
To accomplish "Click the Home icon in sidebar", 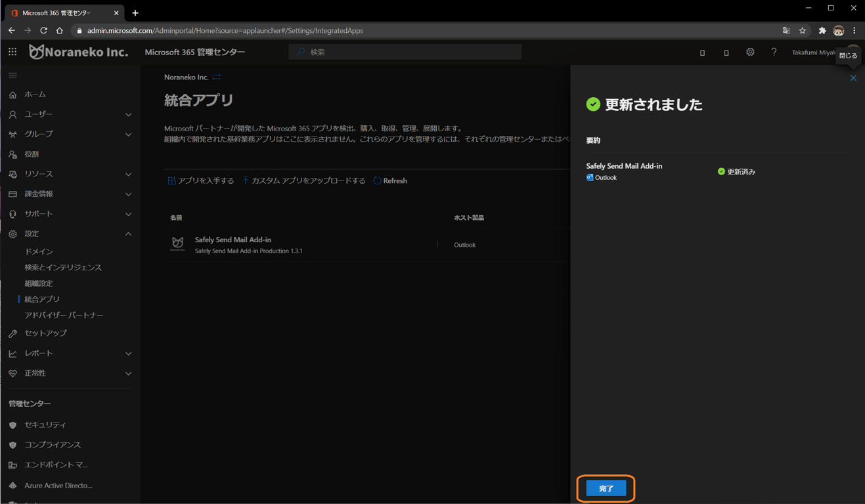I will [12, 94].
